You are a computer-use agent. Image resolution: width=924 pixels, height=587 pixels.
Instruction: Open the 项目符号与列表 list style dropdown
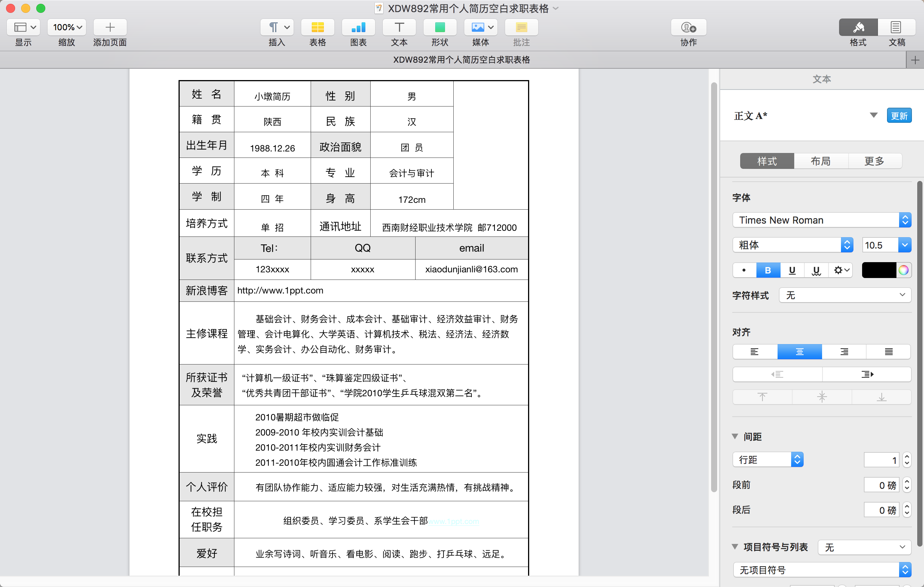click(864, 547)
